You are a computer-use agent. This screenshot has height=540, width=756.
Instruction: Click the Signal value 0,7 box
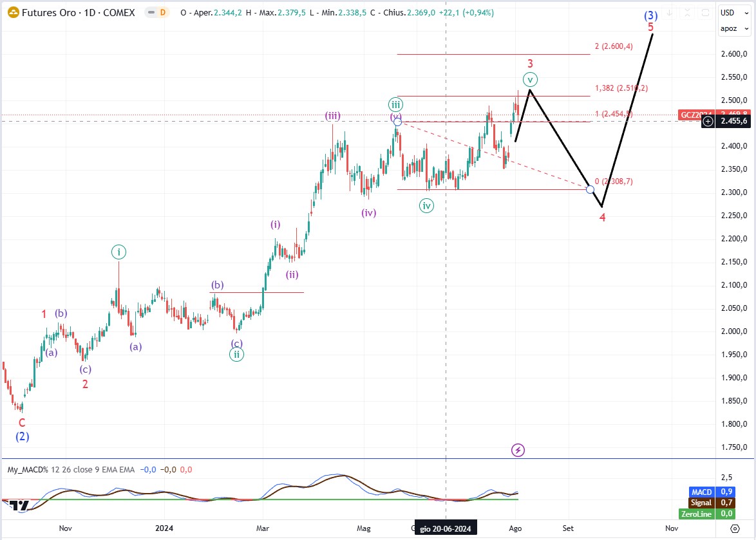coord(726,503)
